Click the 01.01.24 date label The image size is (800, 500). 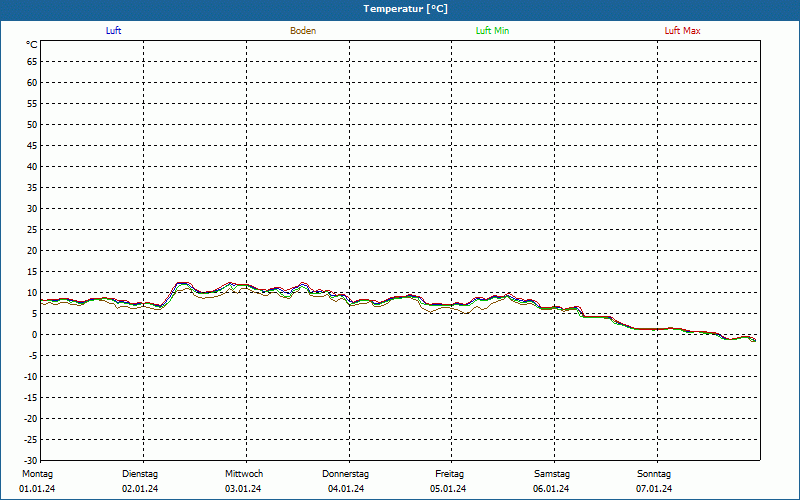point(37,489)
